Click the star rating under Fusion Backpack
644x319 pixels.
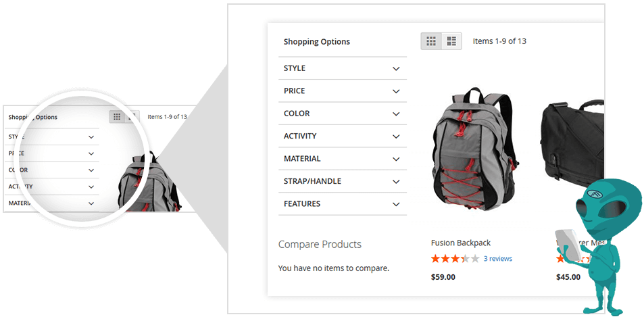click(x=455, y=259)
